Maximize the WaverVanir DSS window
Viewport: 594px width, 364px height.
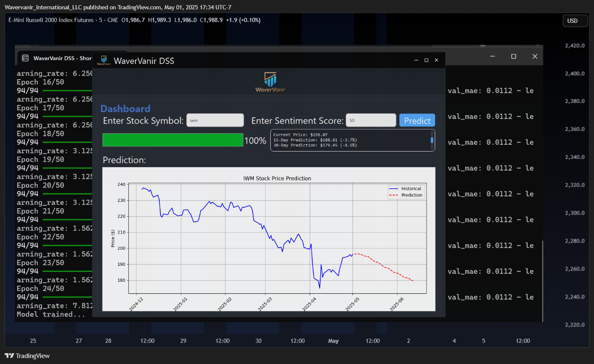click(x=426, y=61)
